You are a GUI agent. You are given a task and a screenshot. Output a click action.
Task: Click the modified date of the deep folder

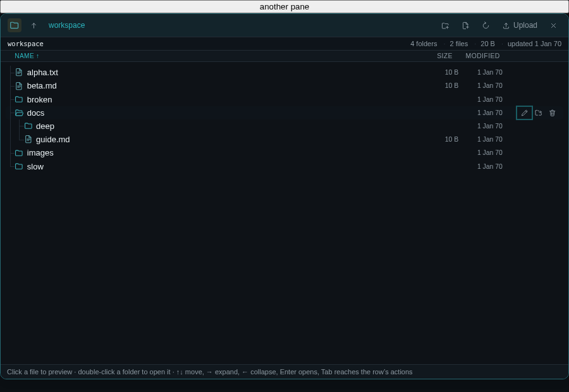coord(490,126)
